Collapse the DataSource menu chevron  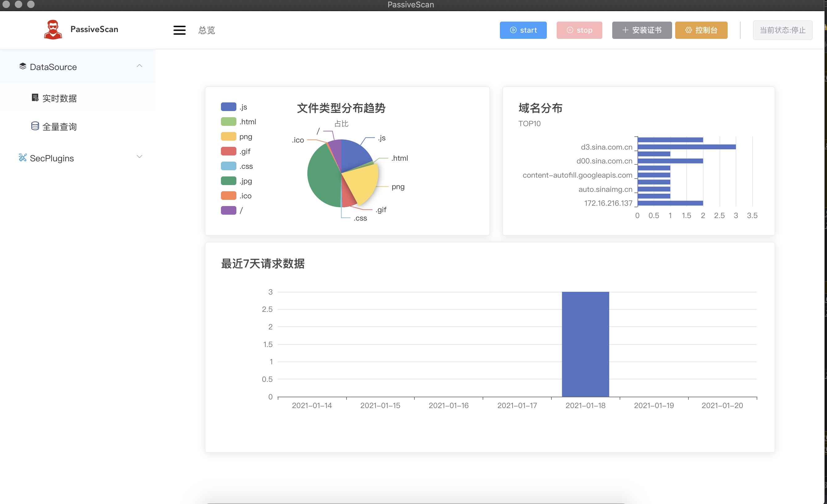pyautogui.click(x=139, y=66)
